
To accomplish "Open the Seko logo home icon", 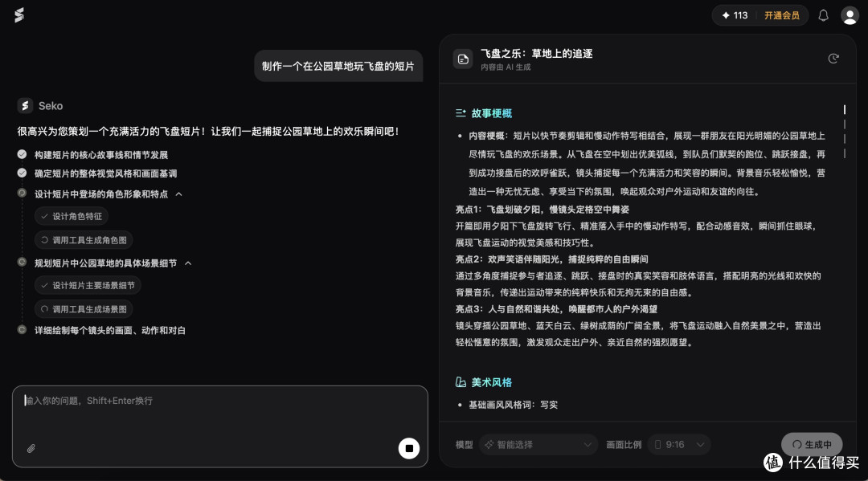I will tap(19, 15).
